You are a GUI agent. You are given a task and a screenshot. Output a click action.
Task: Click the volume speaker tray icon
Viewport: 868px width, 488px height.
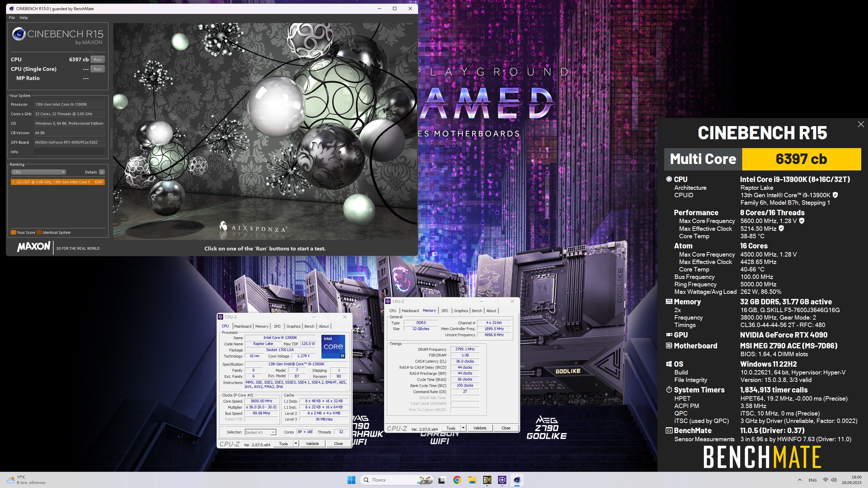click(x=834, y=480)
